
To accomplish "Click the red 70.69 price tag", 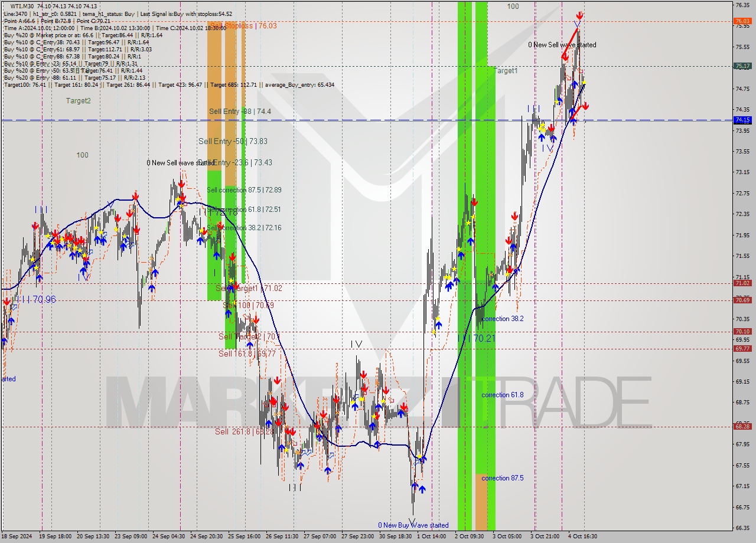I will (x=742, y=300).
